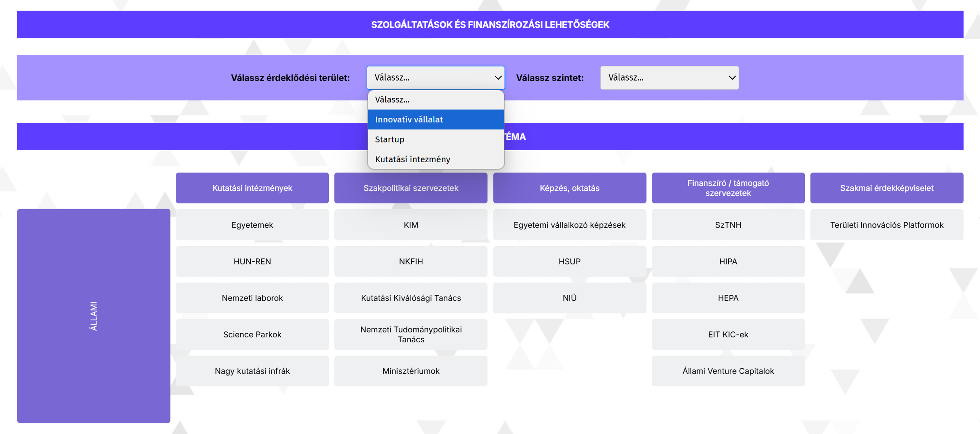
Task: Click the Kutatási intézmények column header
Action: click(x=252, y=188)
